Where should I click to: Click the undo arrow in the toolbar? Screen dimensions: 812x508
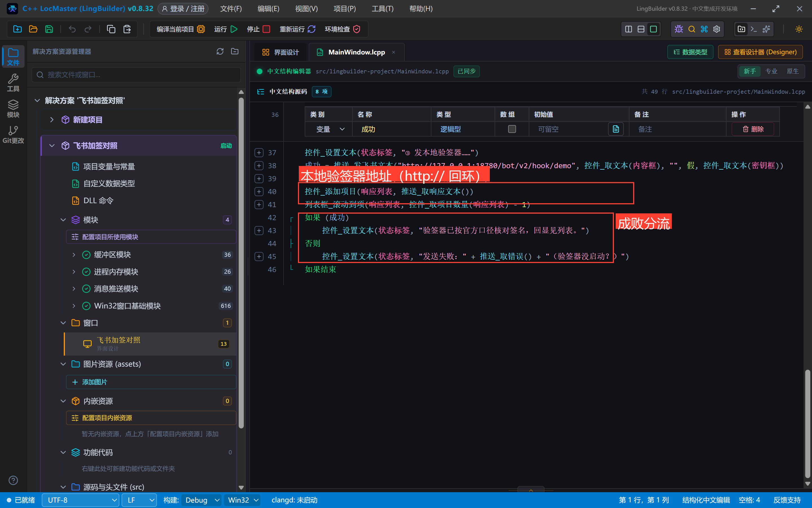[72, 29]
